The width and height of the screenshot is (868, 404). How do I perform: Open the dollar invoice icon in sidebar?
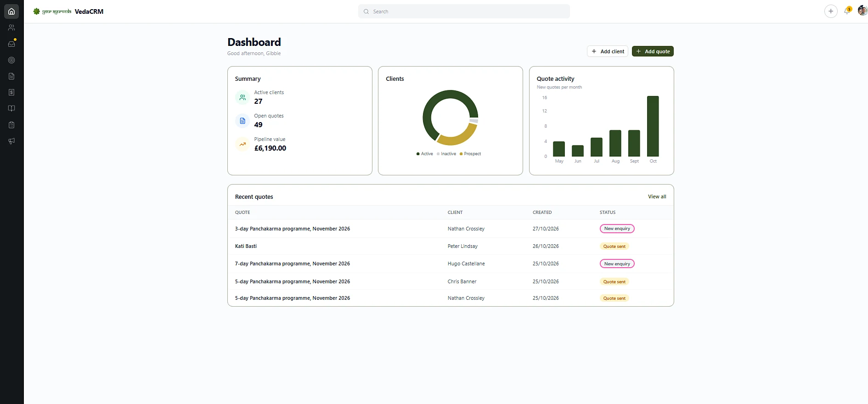[x=11, y=92]
